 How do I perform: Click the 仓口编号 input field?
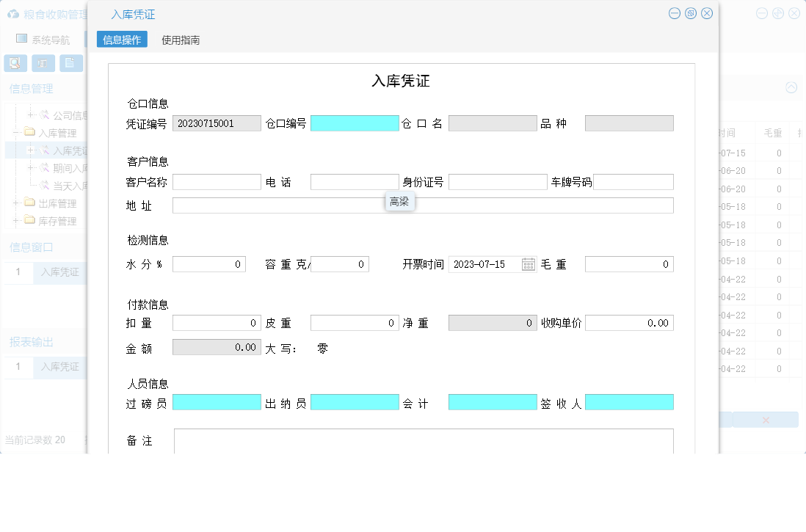point(355,123)
